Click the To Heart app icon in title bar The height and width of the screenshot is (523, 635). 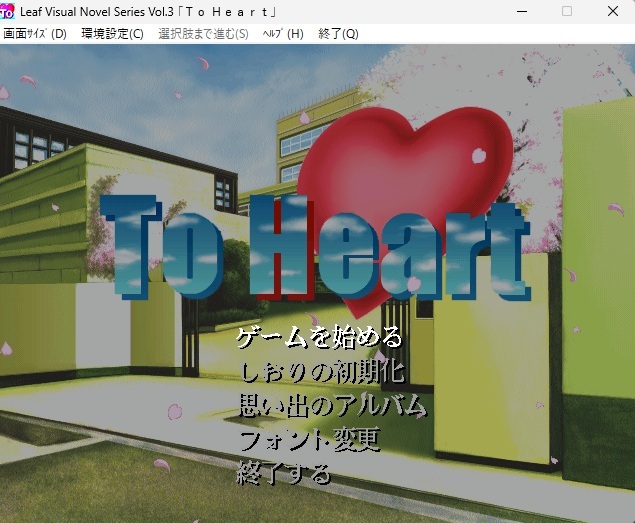(x=7, y=11)
